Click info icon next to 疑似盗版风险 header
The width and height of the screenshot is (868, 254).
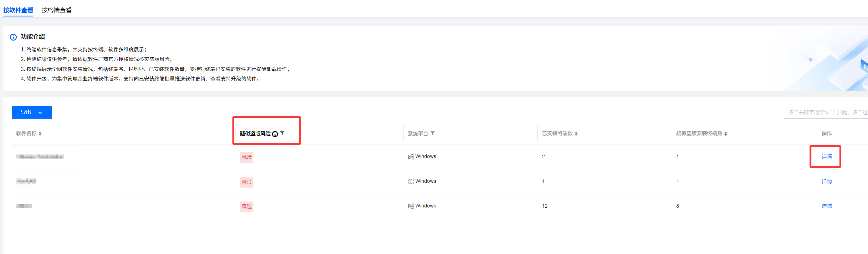[275, 134]
